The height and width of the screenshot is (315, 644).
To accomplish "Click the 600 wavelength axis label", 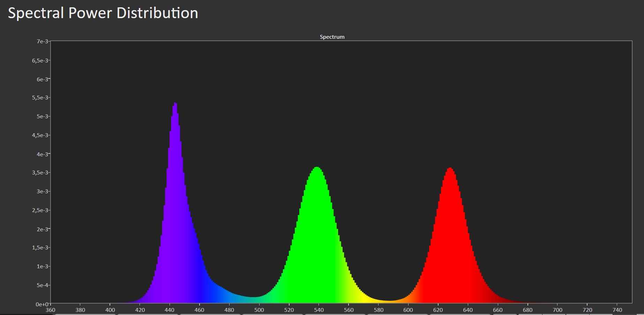I will click(x=408, y=310).
